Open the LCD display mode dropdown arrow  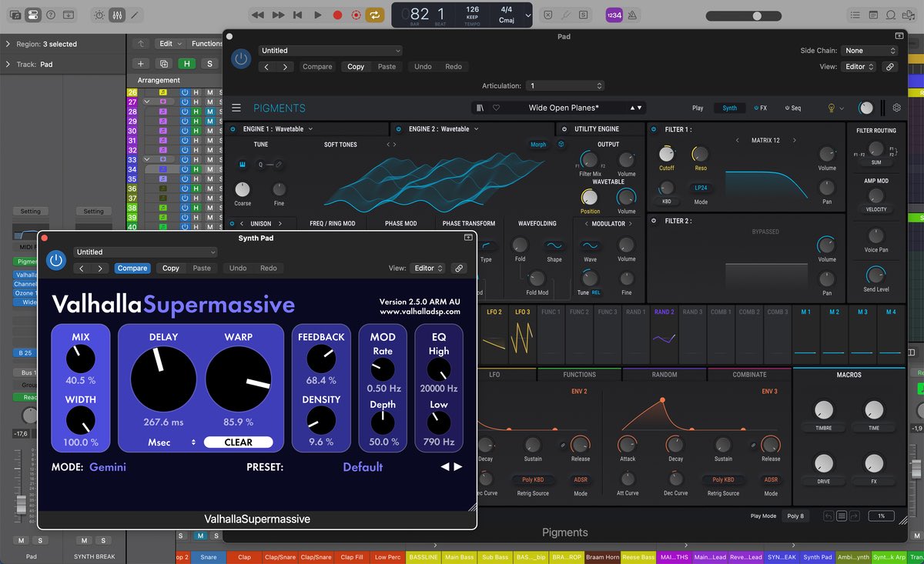[527, 15]
